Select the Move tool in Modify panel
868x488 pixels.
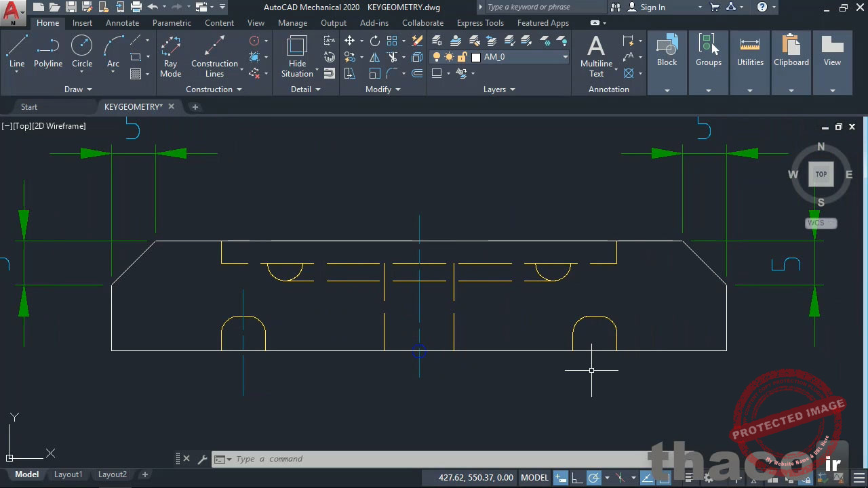point(349,41)
